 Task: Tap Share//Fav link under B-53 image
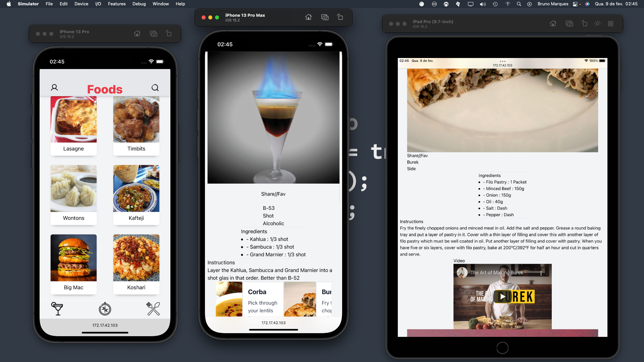(273, 194)
